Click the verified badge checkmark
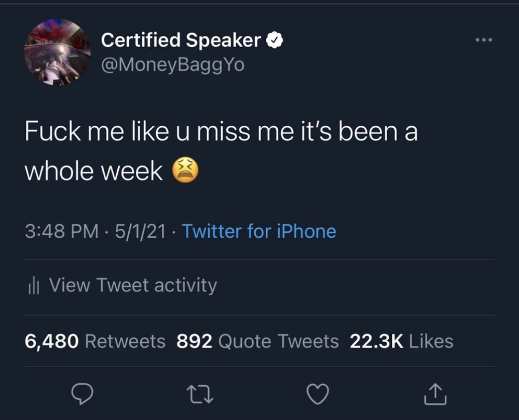 pos(275,40)
